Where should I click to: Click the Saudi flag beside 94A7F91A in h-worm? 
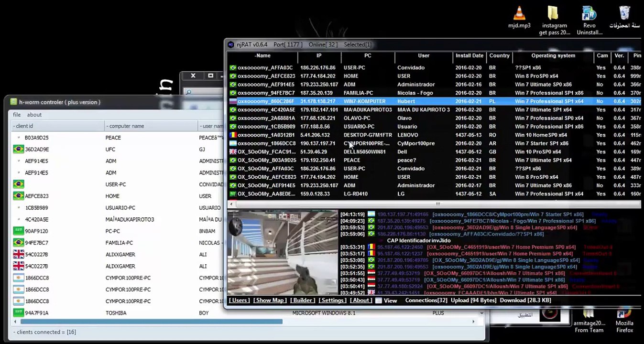tap(19, 313)
